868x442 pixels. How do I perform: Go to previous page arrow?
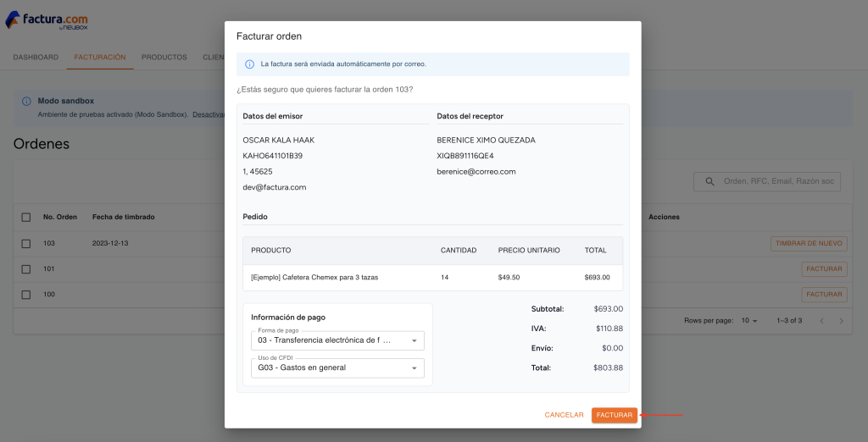[821, 321]
